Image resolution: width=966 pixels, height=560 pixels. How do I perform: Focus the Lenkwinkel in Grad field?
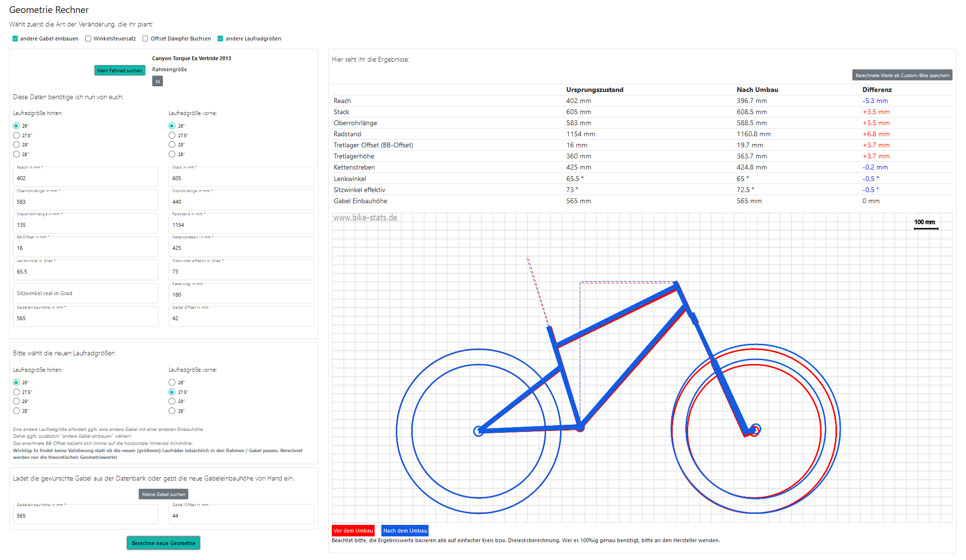pos(86,270)
